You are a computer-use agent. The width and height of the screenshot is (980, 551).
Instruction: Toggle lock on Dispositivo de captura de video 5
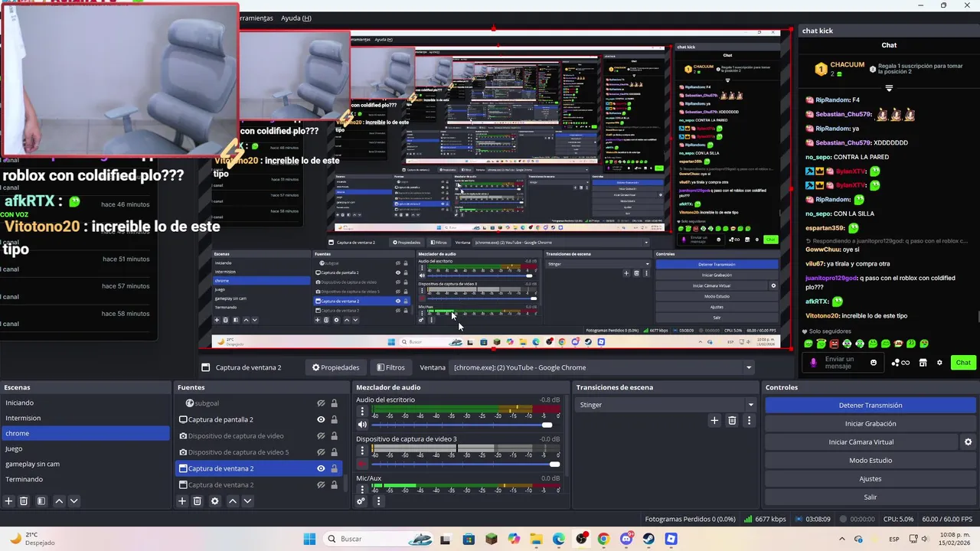(334, 452)
